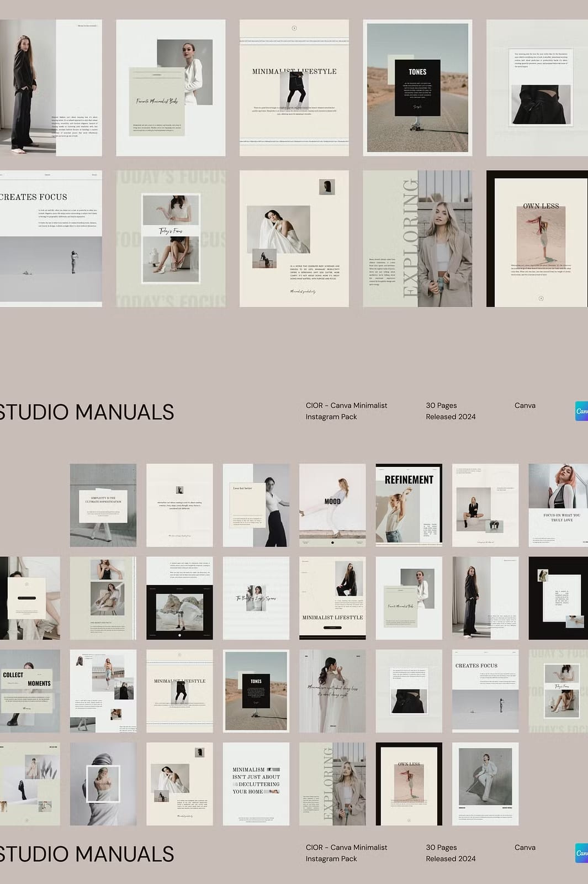Select the MOOD template thumbnail
588x884 pixels.
332,505
